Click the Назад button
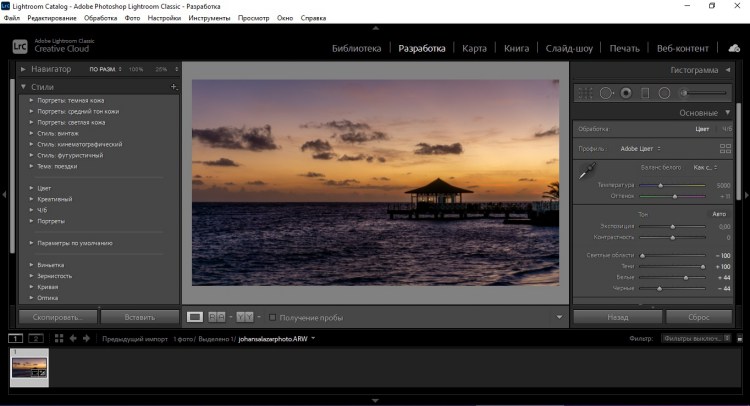Screen dimensions: 750x406 click(x=618, y=317)
